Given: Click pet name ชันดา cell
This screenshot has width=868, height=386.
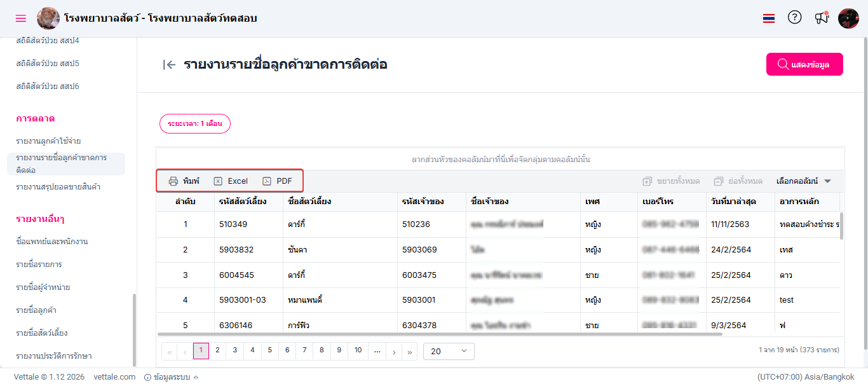Looking at the screenshot, I should click(340, 250).
